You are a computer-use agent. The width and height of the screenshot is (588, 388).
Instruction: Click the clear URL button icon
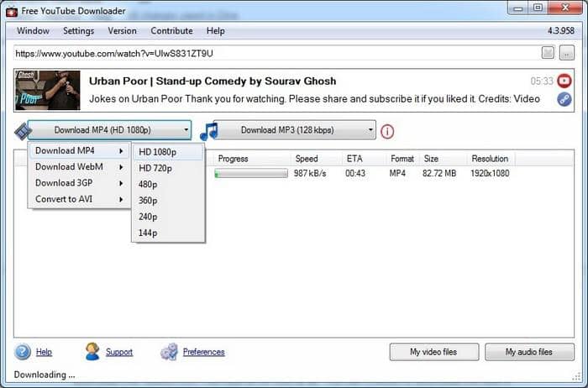[x=548, y=53]
